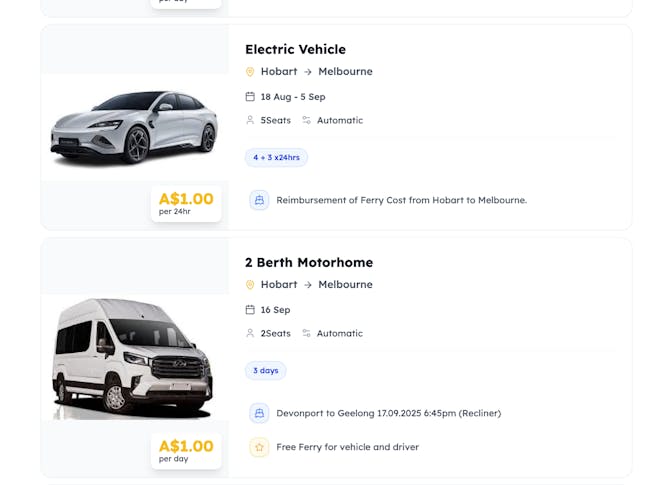
Task: Click the calendar icon beside 18 Aug - 5 Sep
Action: pyautogui.click(x=250, y=97)
